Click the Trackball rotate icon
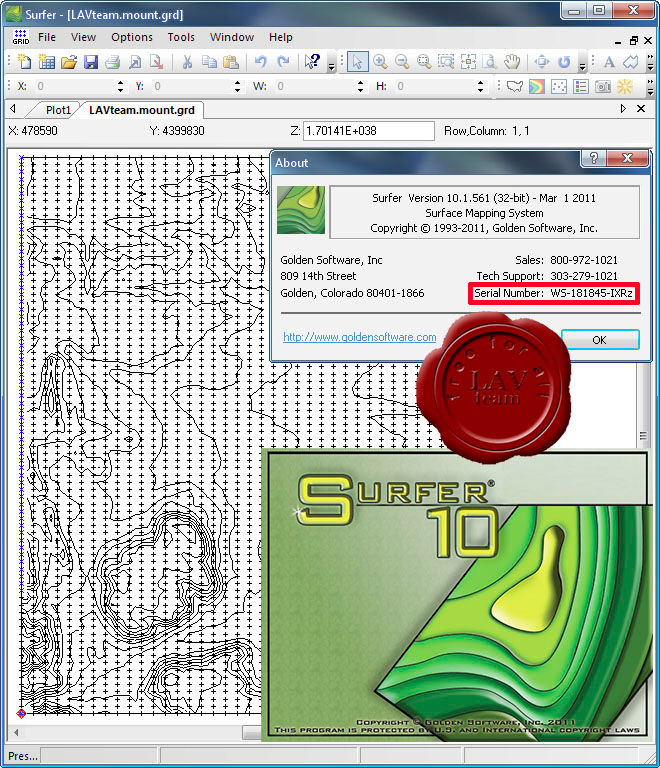 (x=565, y=62)
